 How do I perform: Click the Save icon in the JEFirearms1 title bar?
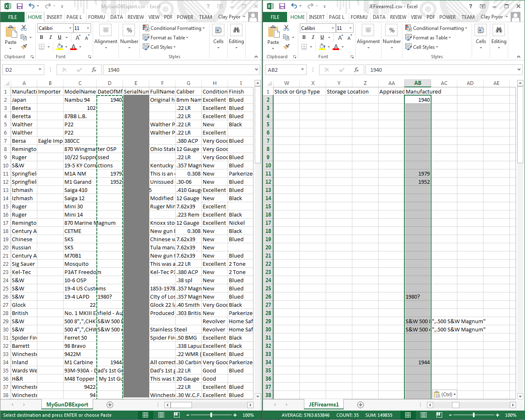coord(282,6)
